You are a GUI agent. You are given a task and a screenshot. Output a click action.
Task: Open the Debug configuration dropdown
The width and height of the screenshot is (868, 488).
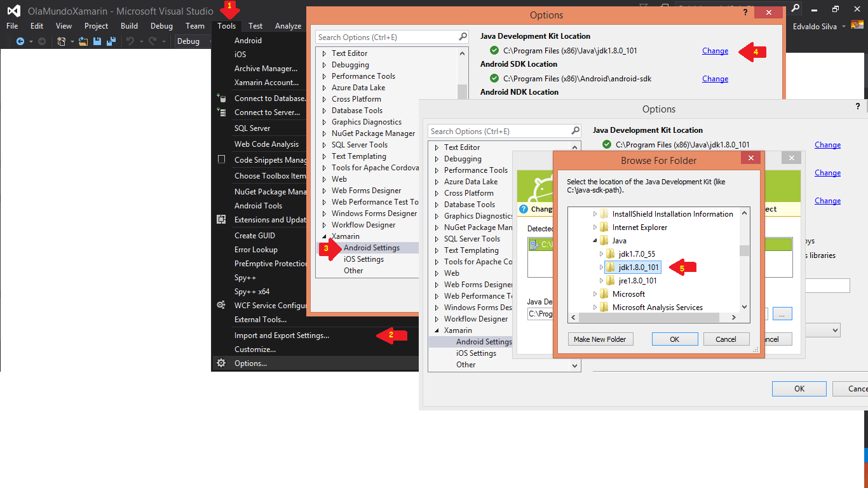(x=193, y=41)
